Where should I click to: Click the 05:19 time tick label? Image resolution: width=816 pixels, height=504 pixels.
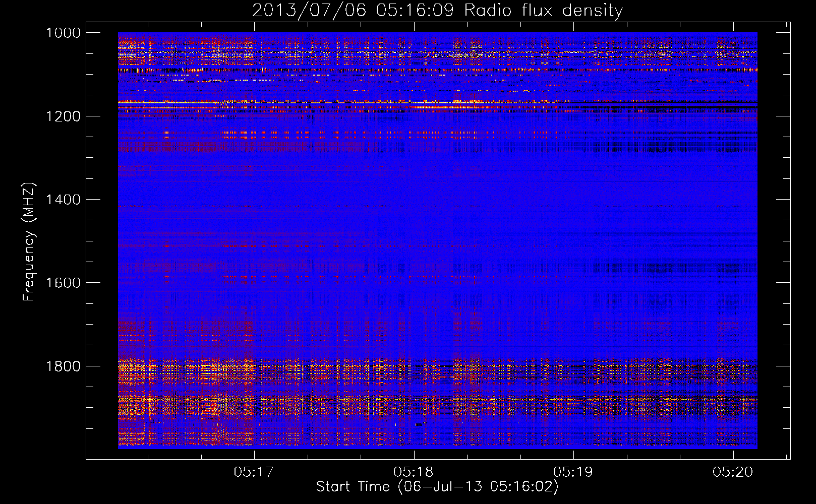(x=573, y=472)
